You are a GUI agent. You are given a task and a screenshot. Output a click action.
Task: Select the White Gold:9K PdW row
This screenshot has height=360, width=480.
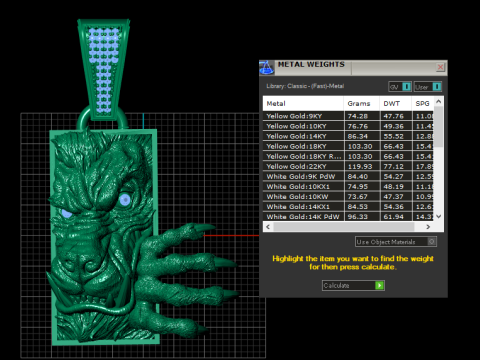349,176
